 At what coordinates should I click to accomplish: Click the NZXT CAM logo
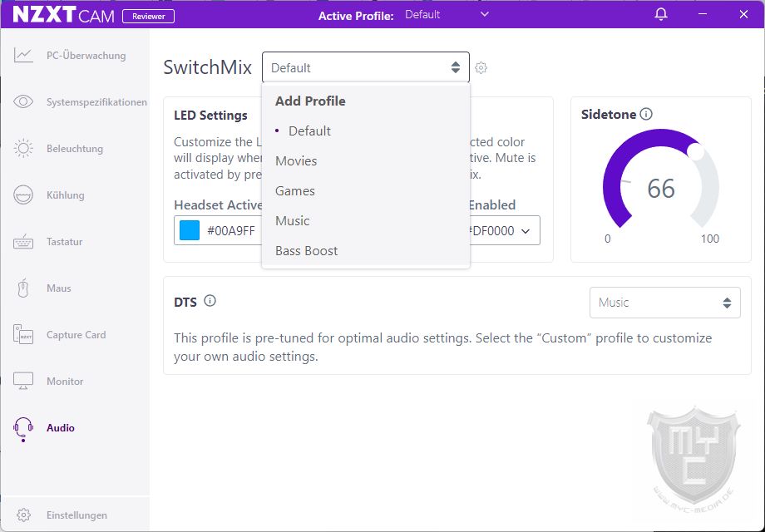[x=63, y=15]
